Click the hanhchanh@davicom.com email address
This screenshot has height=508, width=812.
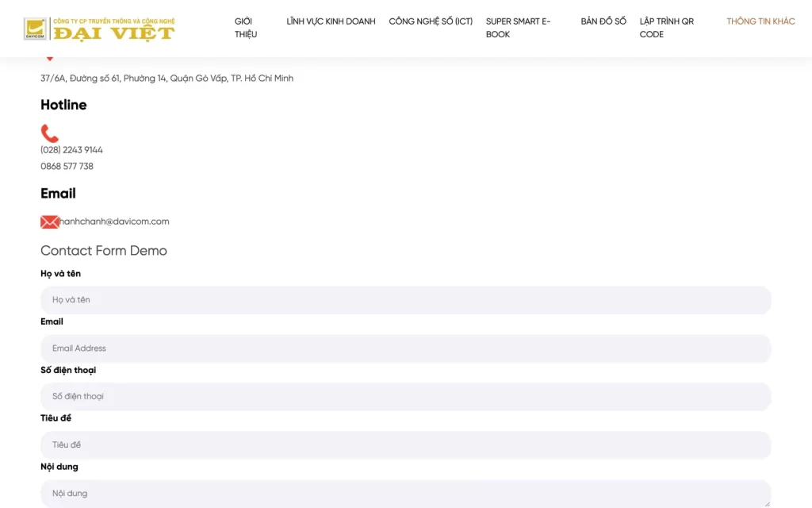point(114,221)
